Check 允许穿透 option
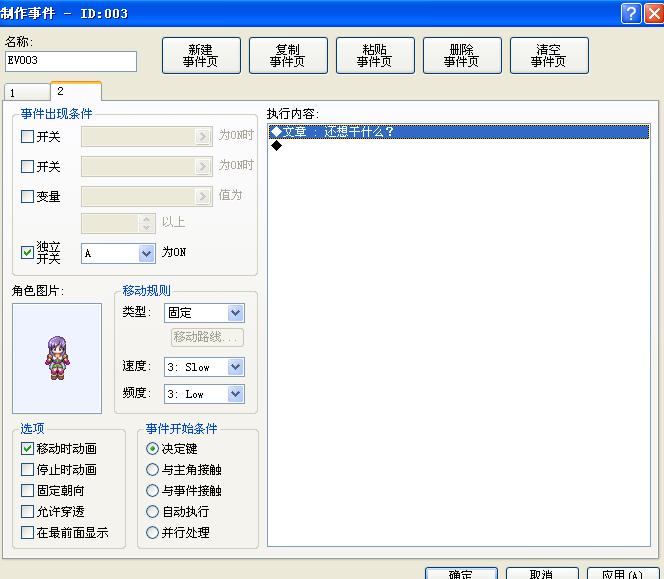Screen dimensions: 664x579 pyautogui.click(x=27, y=511)
